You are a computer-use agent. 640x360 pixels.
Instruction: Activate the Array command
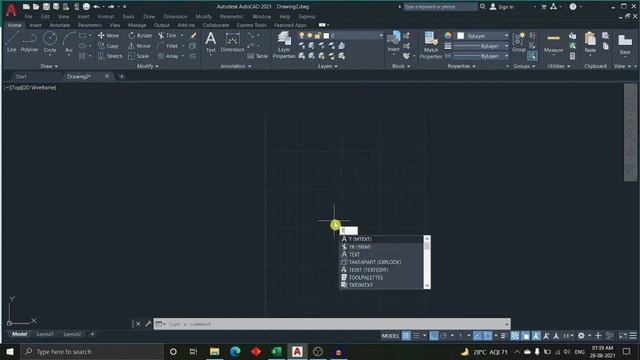(x=168, y=56)
